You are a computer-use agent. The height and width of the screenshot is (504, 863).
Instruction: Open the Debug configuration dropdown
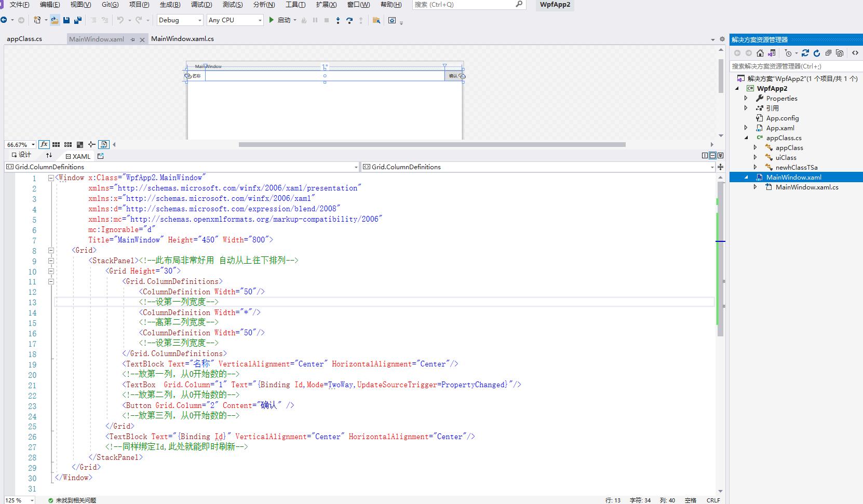coord(180,20)
